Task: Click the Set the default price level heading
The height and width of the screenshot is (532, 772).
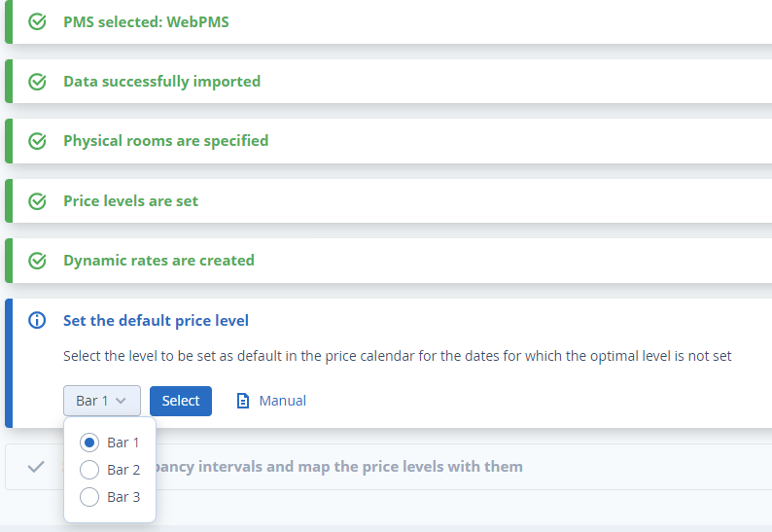Action: click(156, 321)
